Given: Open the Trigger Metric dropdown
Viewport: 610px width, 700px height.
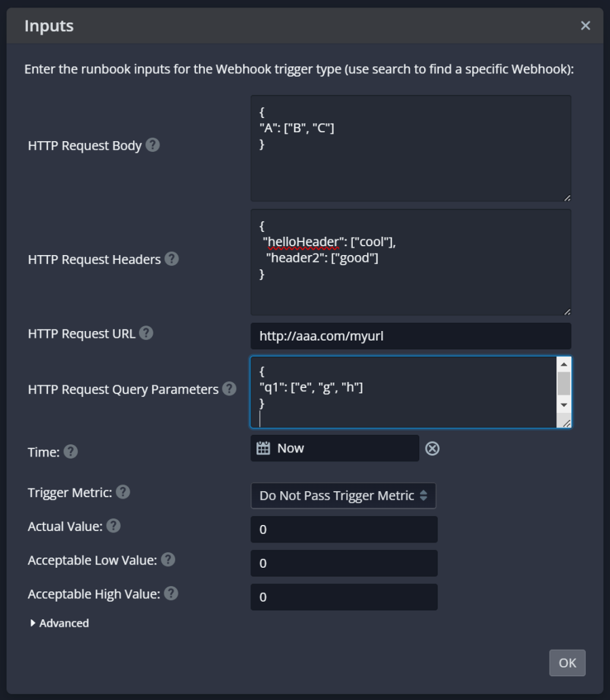Looking at the screenshot, I should click(343, 496).
